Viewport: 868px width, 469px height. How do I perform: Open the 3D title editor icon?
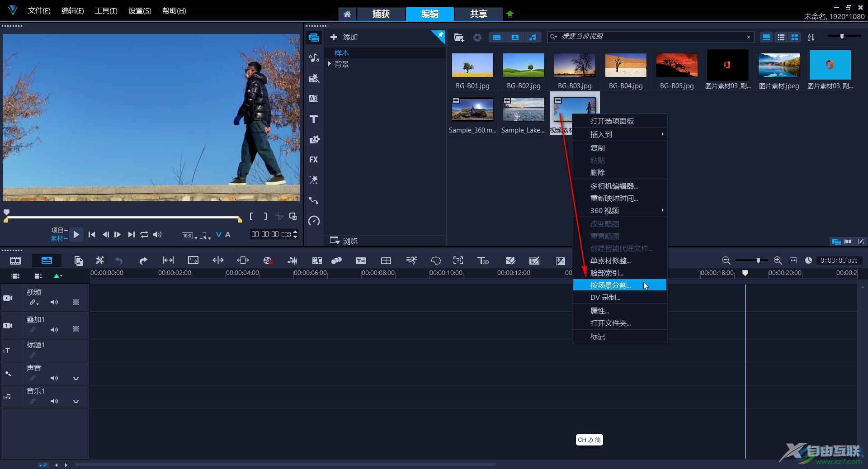(x=483, y=261)
